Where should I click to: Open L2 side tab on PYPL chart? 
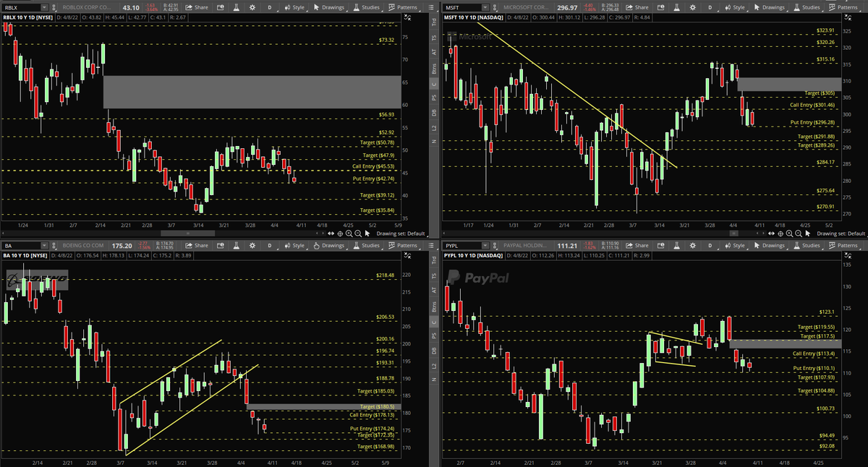434,367
